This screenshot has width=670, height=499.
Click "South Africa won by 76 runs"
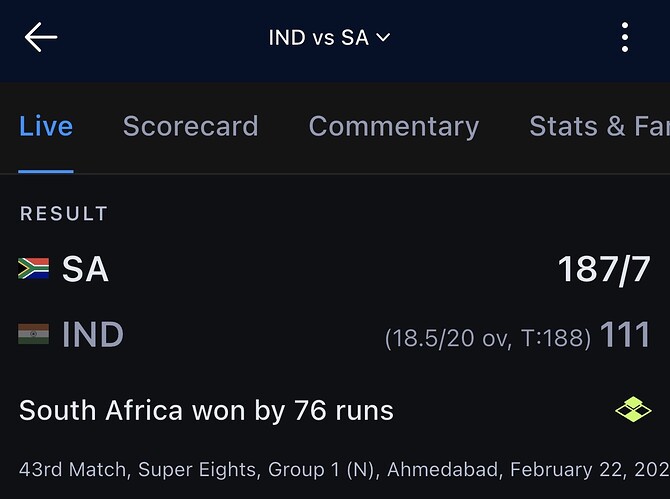206,410
